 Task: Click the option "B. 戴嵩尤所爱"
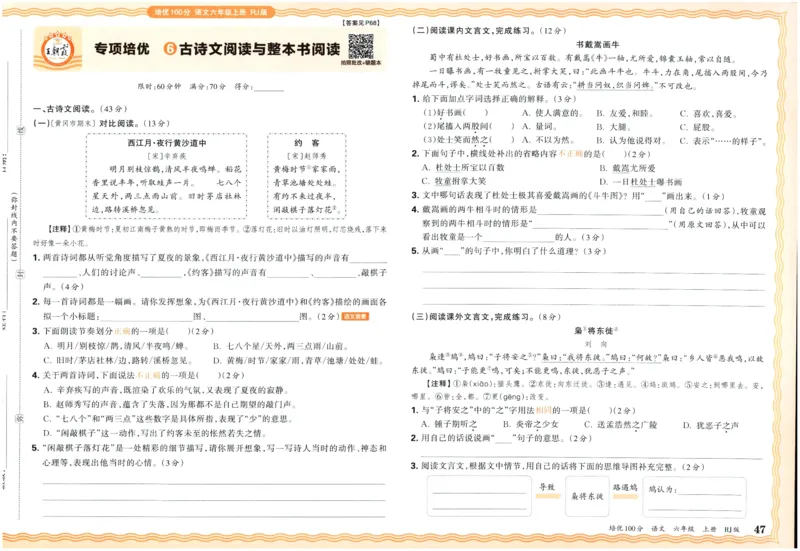point(628,167)
